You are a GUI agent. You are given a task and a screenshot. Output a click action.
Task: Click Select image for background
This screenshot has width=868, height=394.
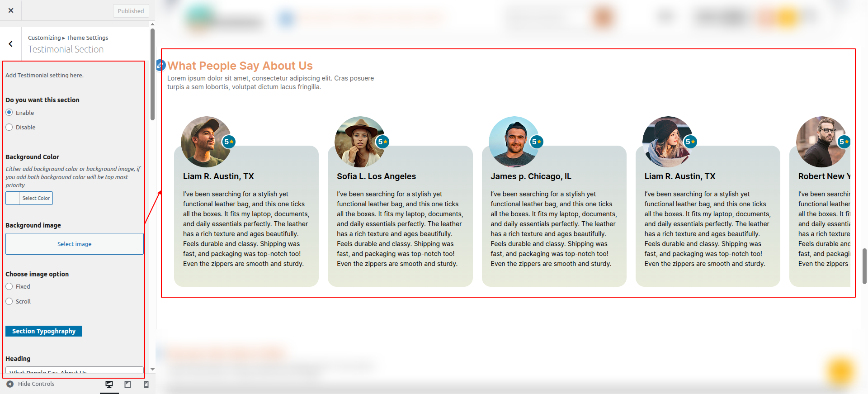coord(75,244)
